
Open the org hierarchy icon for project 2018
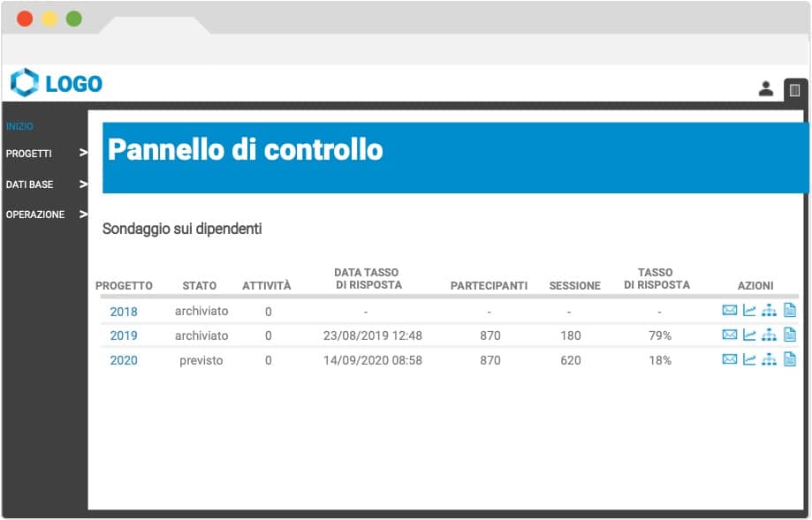(x=769, y=310)
